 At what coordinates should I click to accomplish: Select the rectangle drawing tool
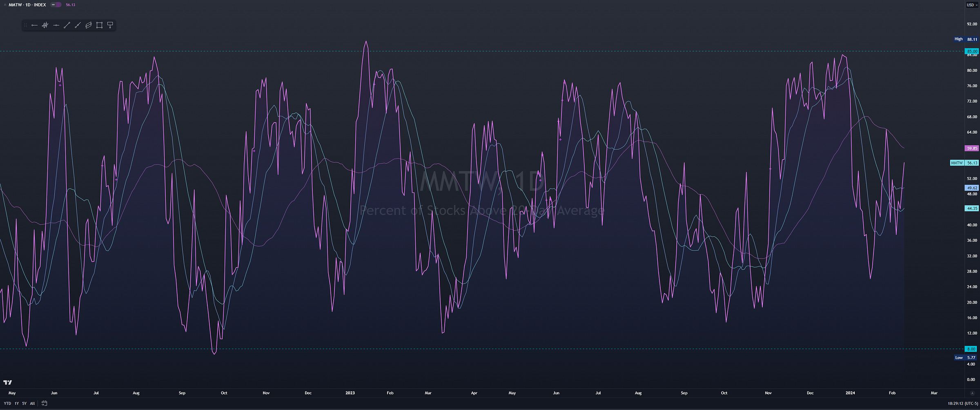click(x=99, y=25)
